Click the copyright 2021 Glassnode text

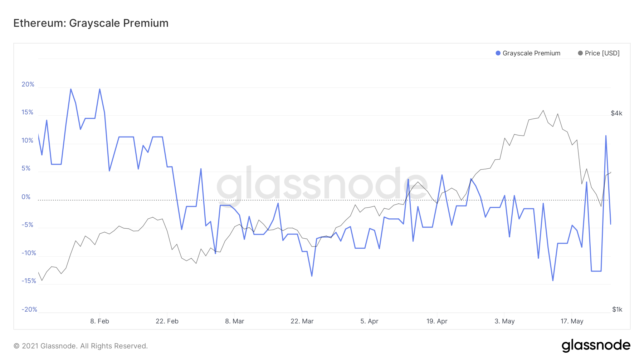(80, 346)
